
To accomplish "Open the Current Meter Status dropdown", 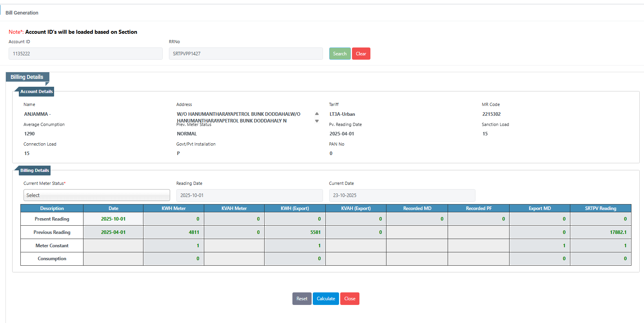I will coord(96,195).
